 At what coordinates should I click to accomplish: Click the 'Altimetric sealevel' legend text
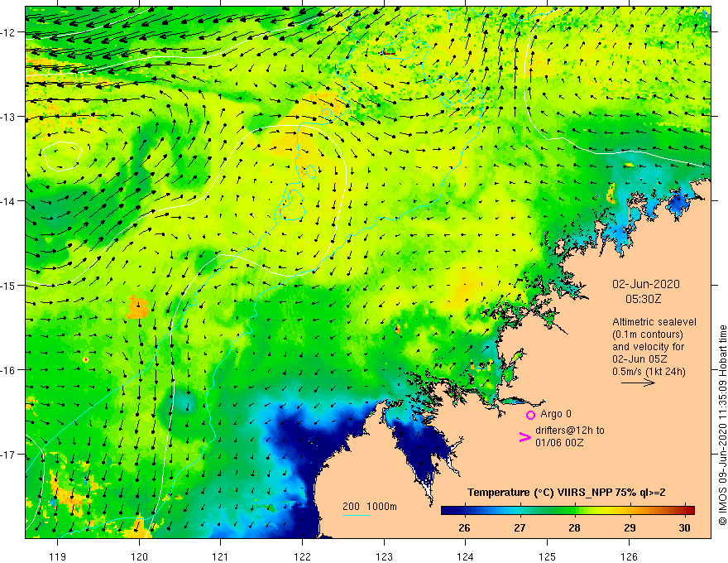(x=654, y=322)
